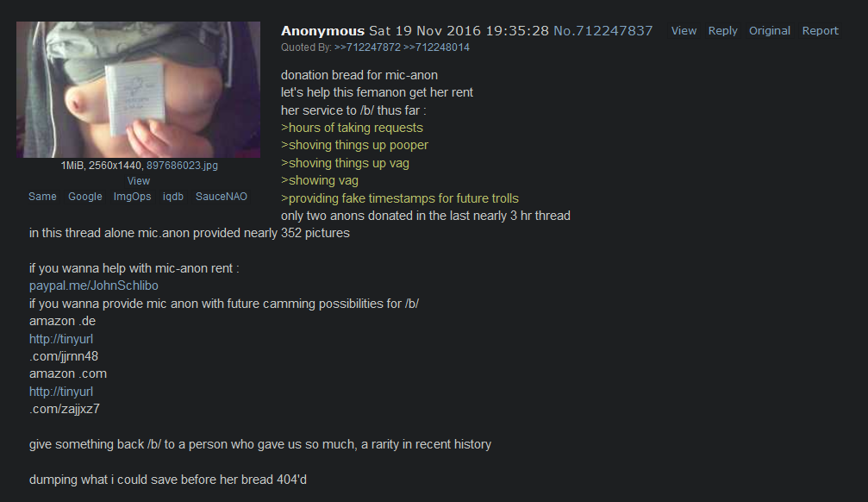Image resolution: width=868 pixels, height=502 pixels.
Task: Search the image on iqdb
Action: pyautogui.click(x=173, y=196)
